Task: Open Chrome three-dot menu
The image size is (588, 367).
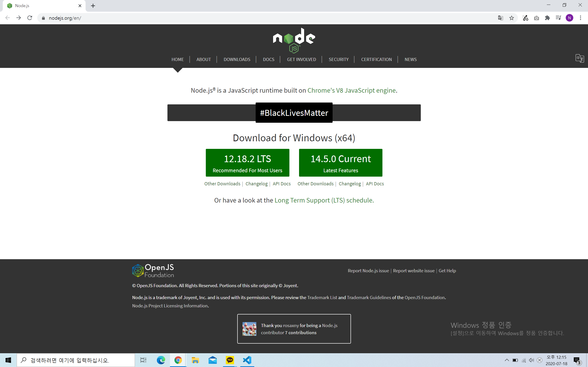Action: click(x=580, y=18)
